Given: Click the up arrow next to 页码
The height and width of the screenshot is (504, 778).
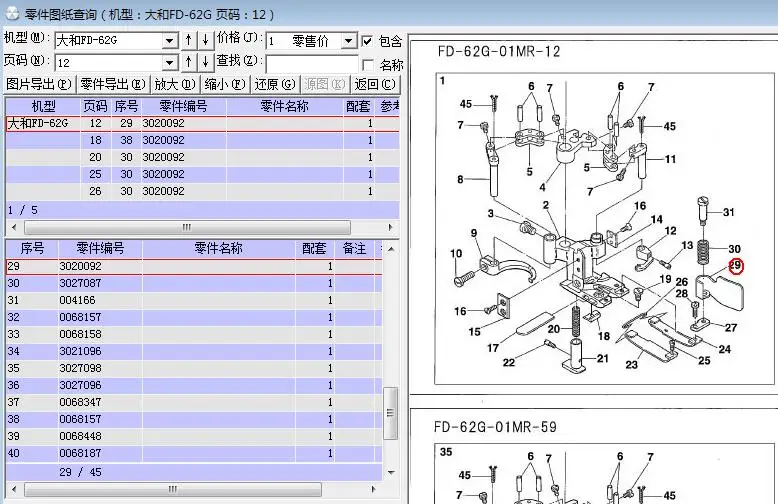Looking at the screenshot, I should (x=189, y=62).
